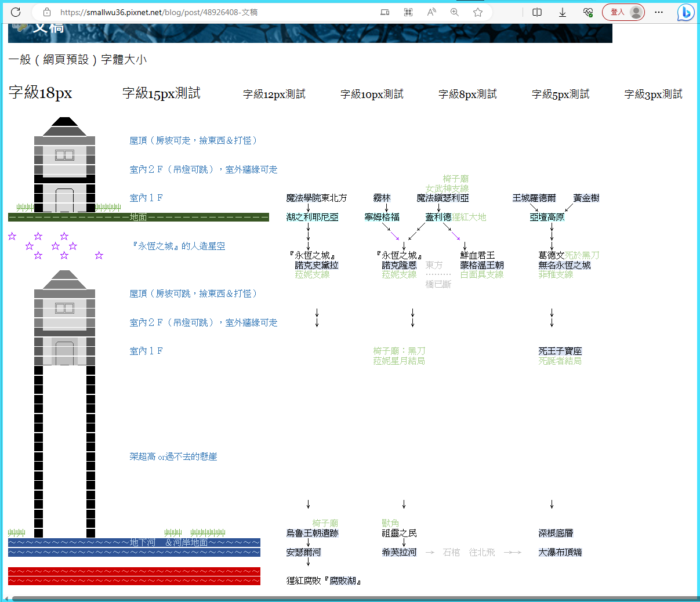Open the 架超高 or過不去的懸崖 link
This screenshot has height=602, width=700.
pyautogui.click(x=173, y=456)
